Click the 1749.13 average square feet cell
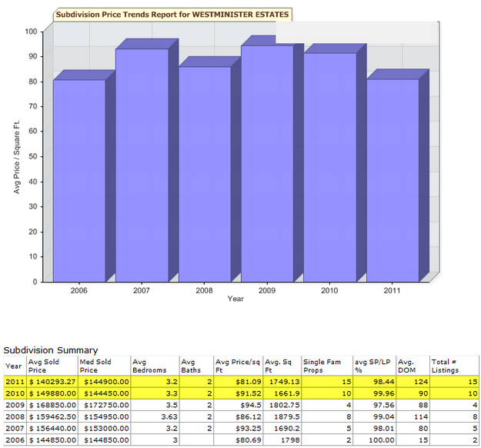The width and height of the screenshot is (481, 448). click(282, 382)
